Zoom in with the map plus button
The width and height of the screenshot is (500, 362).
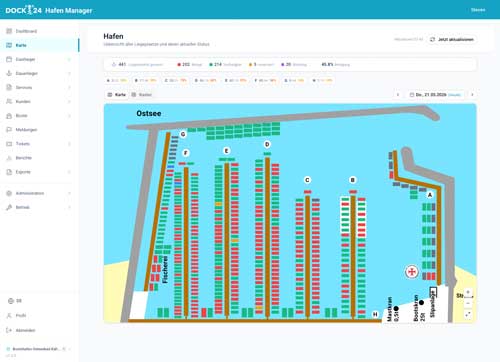(x=468, y=292)
